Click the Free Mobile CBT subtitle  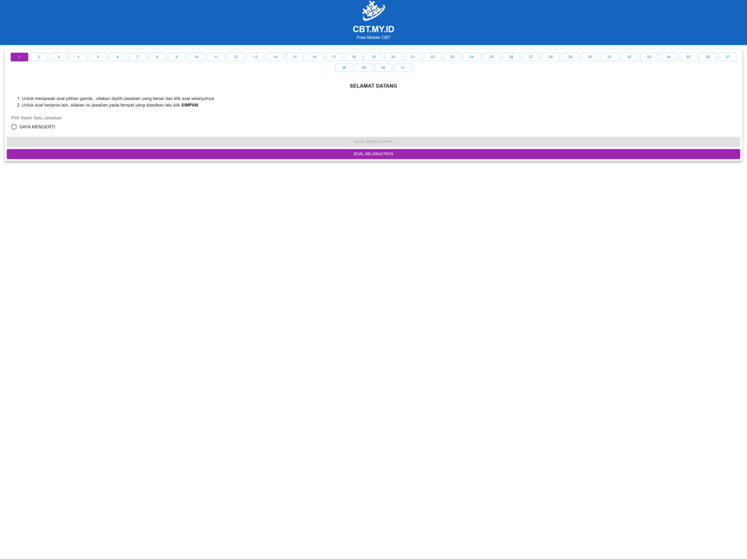[373, 37]
